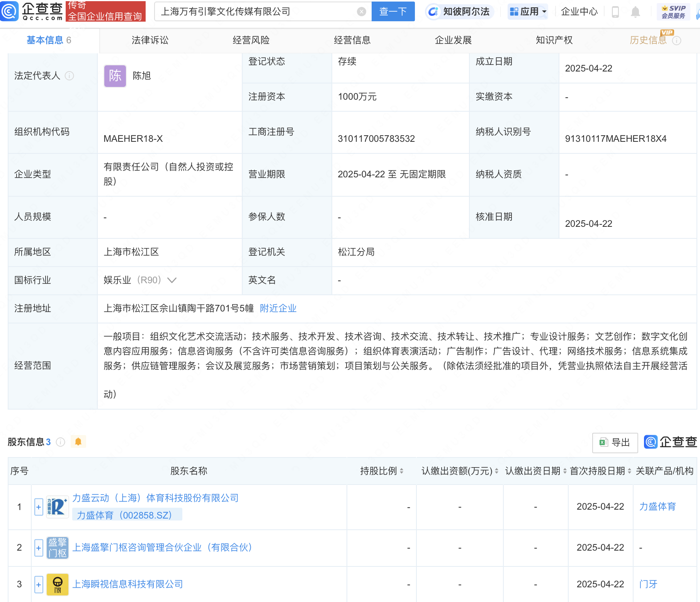
Task: Click info icon beside 历史信息 tab
Action: [677, 40]
